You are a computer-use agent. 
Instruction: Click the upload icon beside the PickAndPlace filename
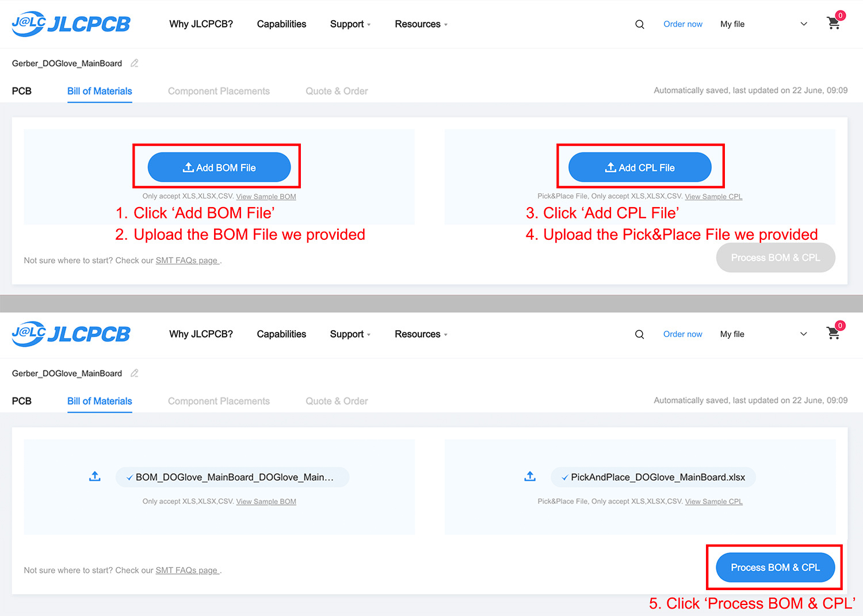[530, 476]
